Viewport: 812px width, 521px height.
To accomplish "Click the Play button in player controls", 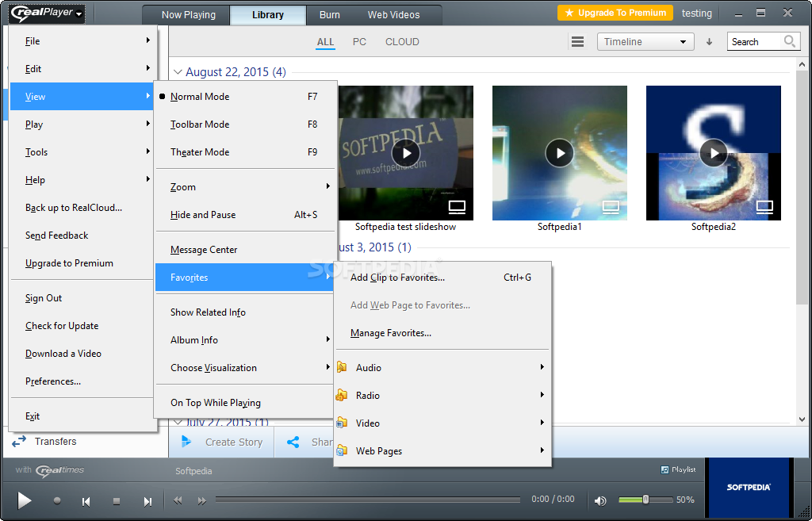I will pyautogui.click(x=24, y=500).
